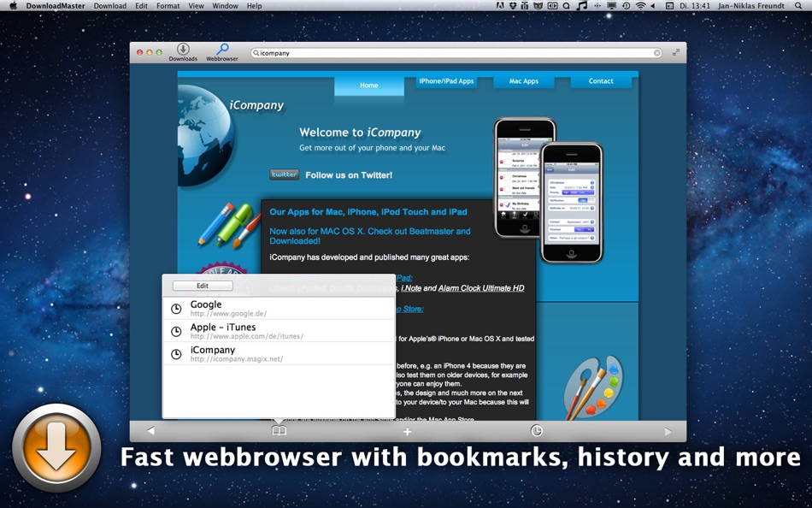Switch to the Contact tab

tap(601, 81)
